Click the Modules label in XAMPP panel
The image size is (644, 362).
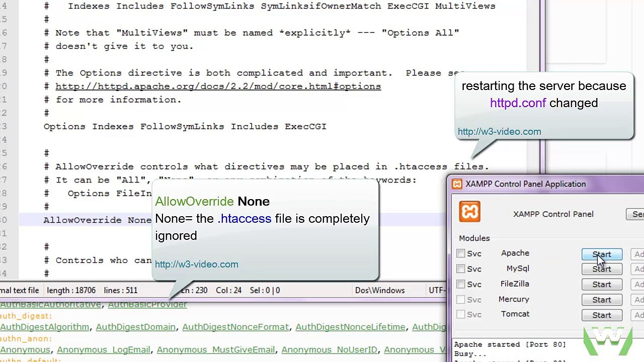474,238
